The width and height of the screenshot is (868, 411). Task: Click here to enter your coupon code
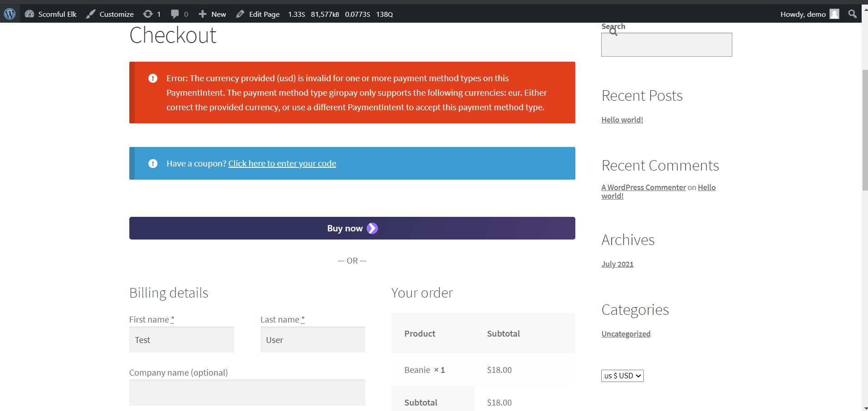click(281, 163)
